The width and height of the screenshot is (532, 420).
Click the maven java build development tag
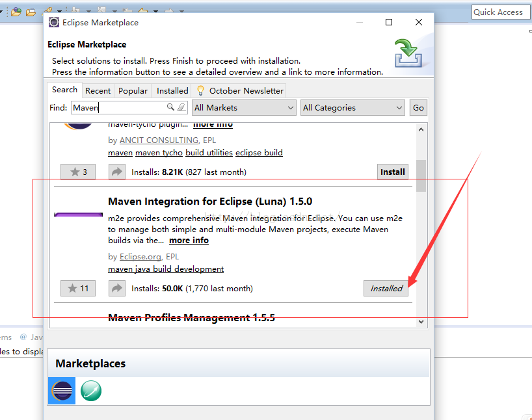pyautogui.click(x=166, y=269)
